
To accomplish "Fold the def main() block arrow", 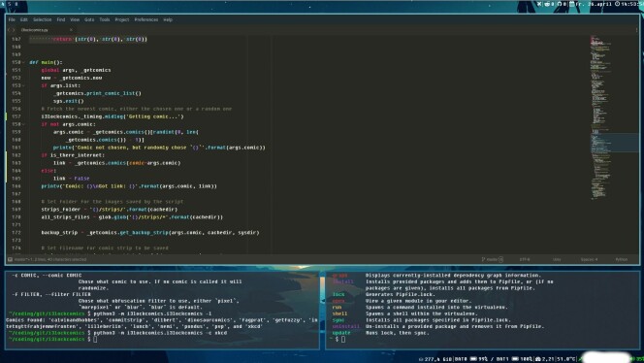I will pos(23,62).
